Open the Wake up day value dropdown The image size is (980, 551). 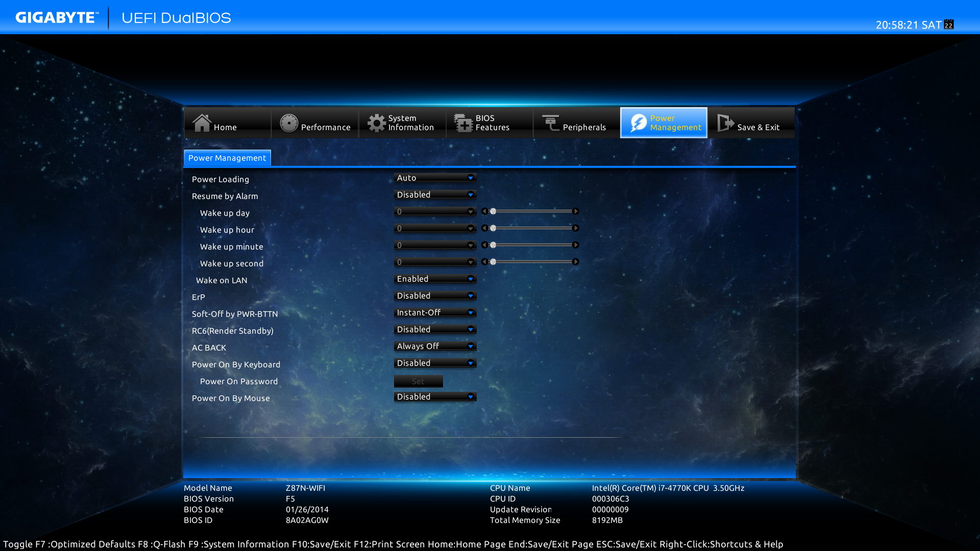point(435,212)
